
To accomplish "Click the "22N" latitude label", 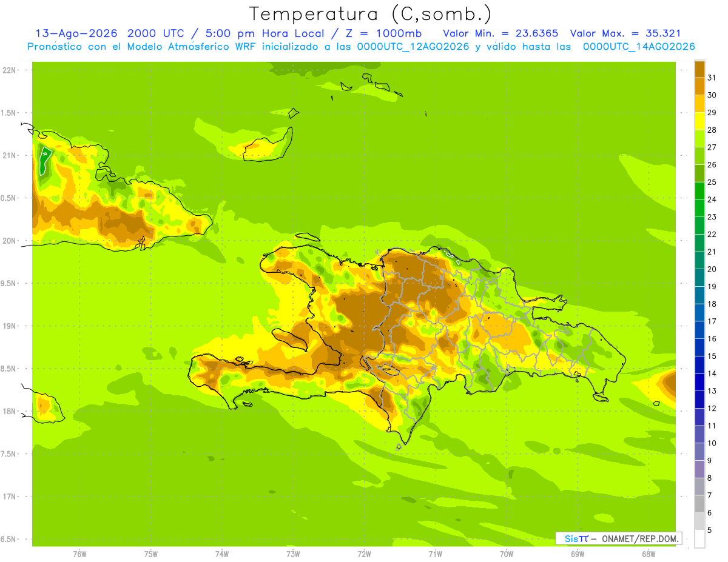I will click(x=9, y=70).
